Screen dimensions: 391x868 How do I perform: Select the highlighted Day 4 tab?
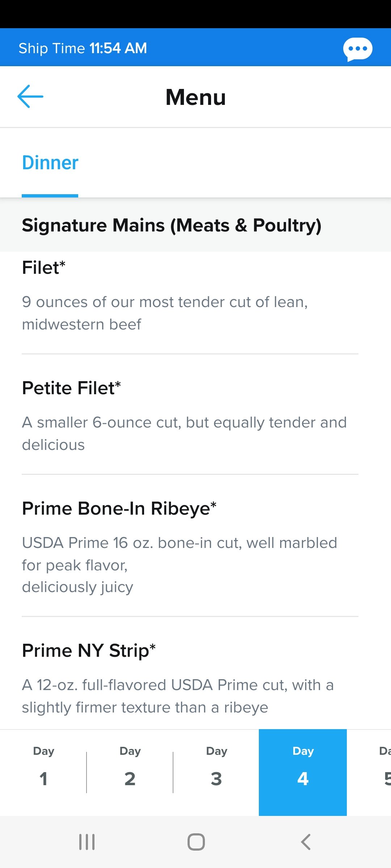(x=303, y=773)
